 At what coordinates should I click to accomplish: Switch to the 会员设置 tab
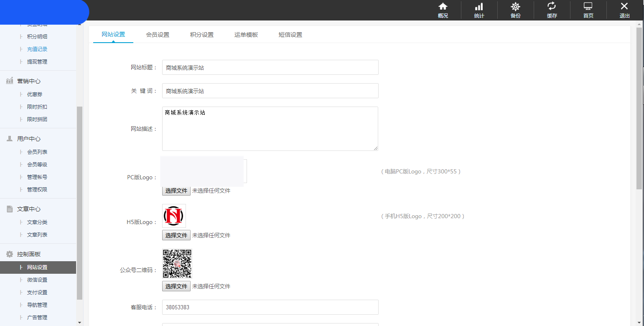pos(158,35)
